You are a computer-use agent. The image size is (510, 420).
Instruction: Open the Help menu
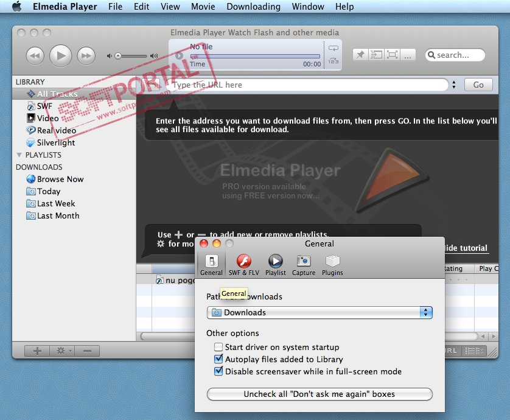pyautogui.click(x=344, y=7)
